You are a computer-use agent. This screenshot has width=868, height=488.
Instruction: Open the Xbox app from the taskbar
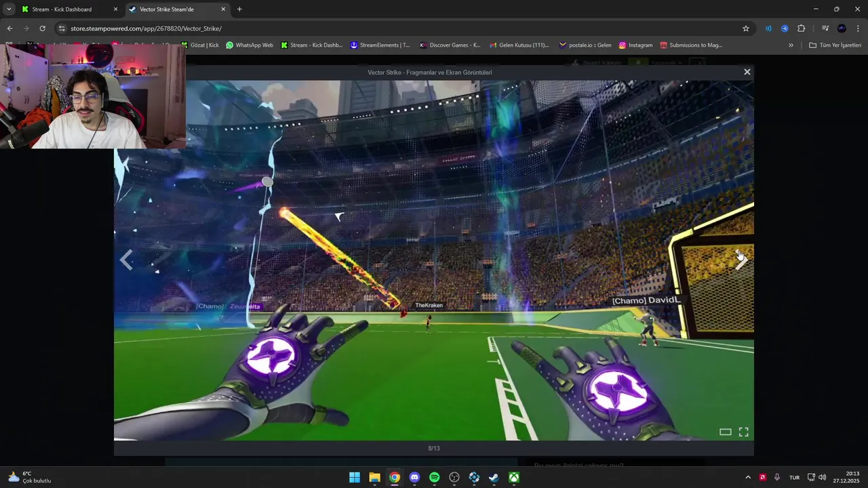coord(515,477)
